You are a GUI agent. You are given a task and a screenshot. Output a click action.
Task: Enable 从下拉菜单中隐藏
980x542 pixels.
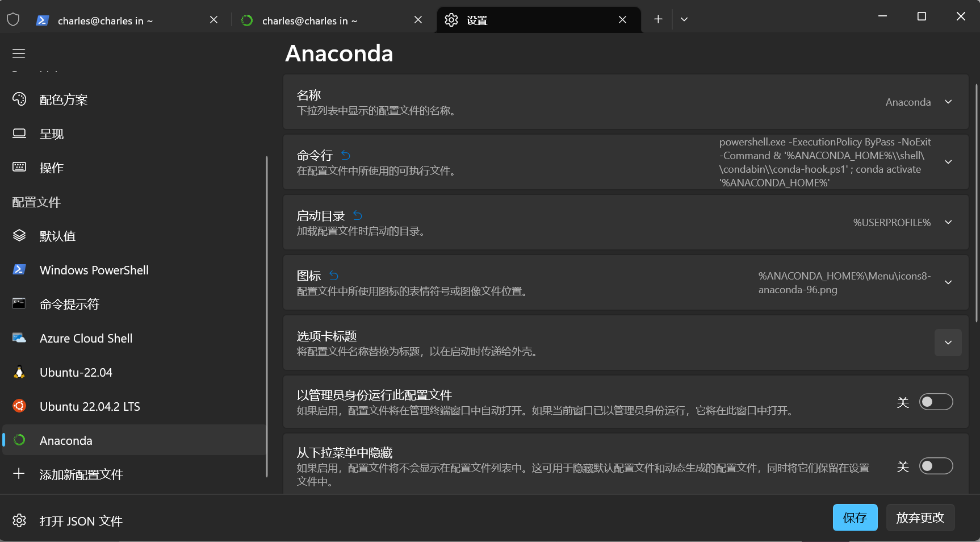[x=936, y=466]
